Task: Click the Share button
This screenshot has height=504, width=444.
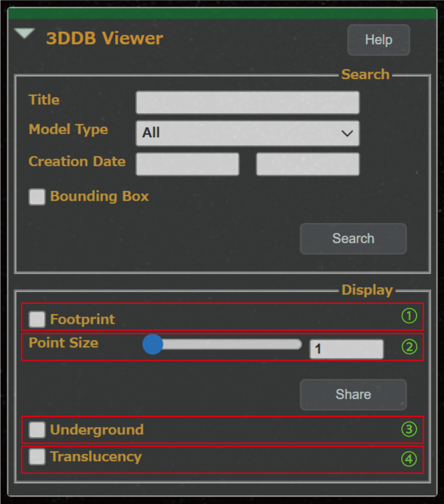Action: [353, 394]
